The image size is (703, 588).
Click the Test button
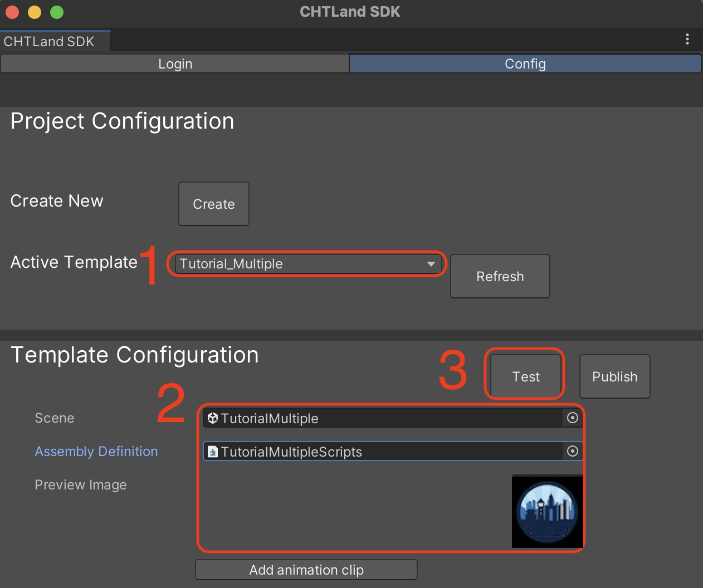pyautogui.click(x=526, y=376)
